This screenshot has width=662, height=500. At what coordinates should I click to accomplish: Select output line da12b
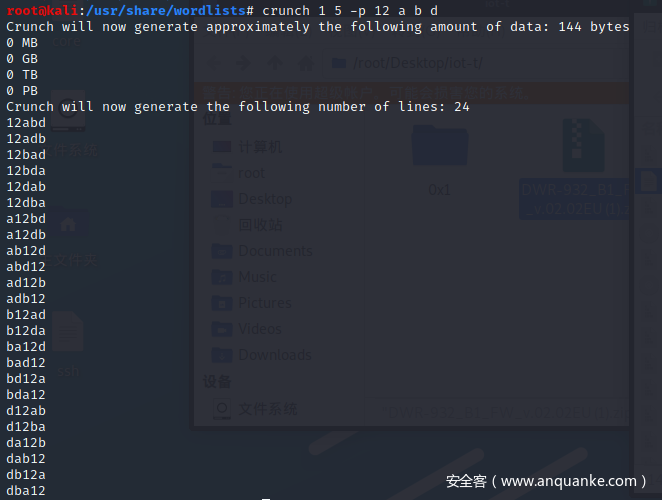click(26, 443)
